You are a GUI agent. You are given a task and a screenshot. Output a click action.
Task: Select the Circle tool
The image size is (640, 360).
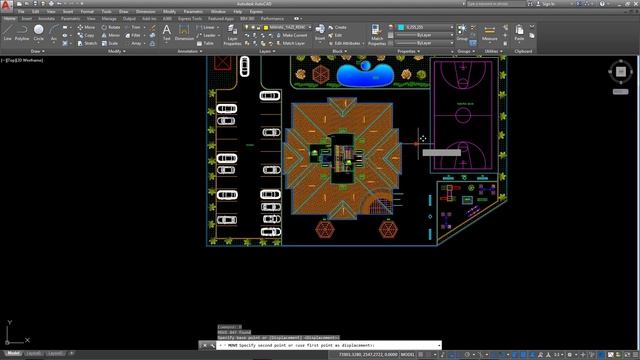(38, 33)
